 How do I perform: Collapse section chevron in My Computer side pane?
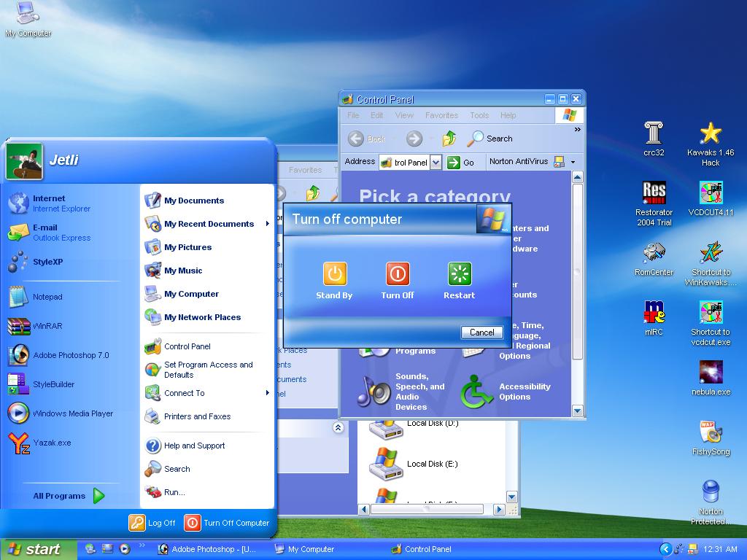338,427
